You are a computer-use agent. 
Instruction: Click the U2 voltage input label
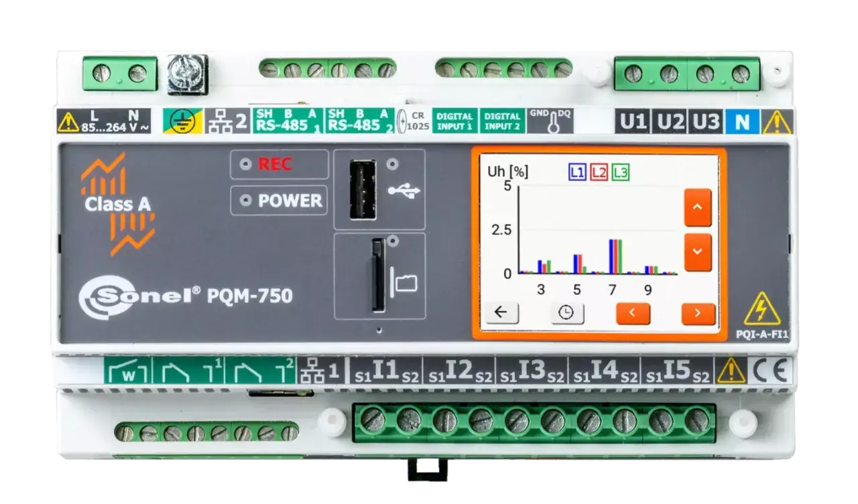point(670,122)
